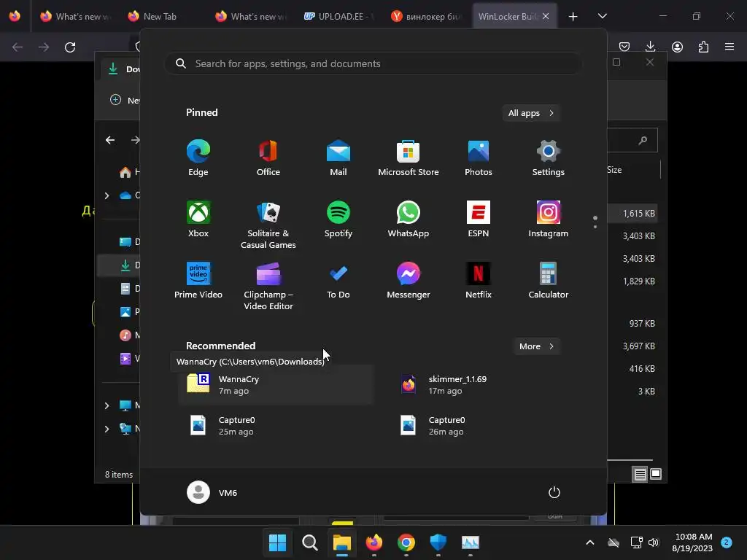
Task: Switch to the винлокер Yandex tab
Action: point(427,16)
